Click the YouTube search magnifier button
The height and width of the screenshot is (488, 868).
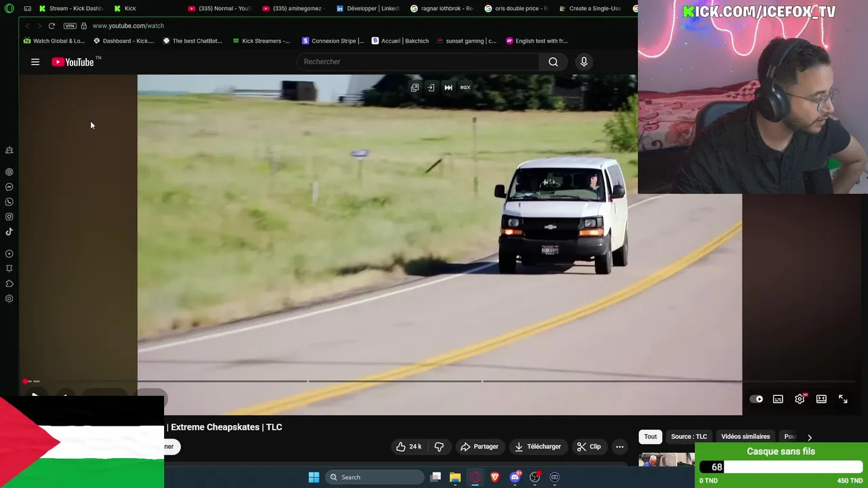coord(553,62)
